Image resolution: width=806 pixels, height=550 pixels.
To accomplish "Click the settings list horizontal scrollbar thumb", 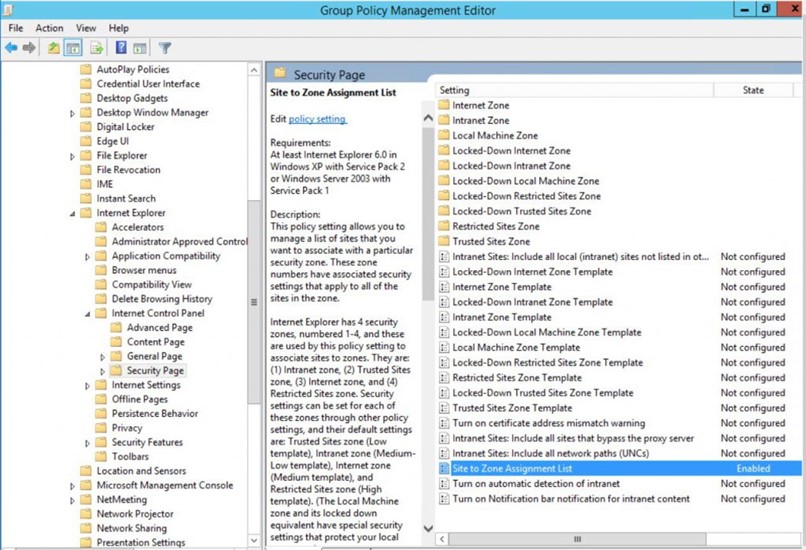I will (x=577, y=539).
